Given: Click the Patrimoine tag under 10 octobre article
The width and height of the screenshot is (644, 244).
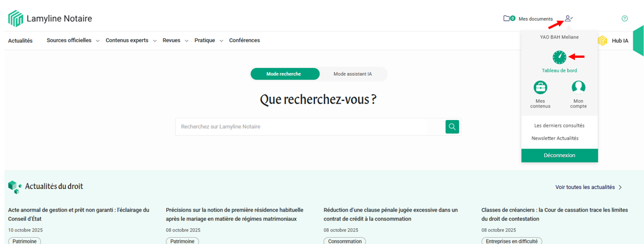Looking at the screenshot, I should pos(25,241).
